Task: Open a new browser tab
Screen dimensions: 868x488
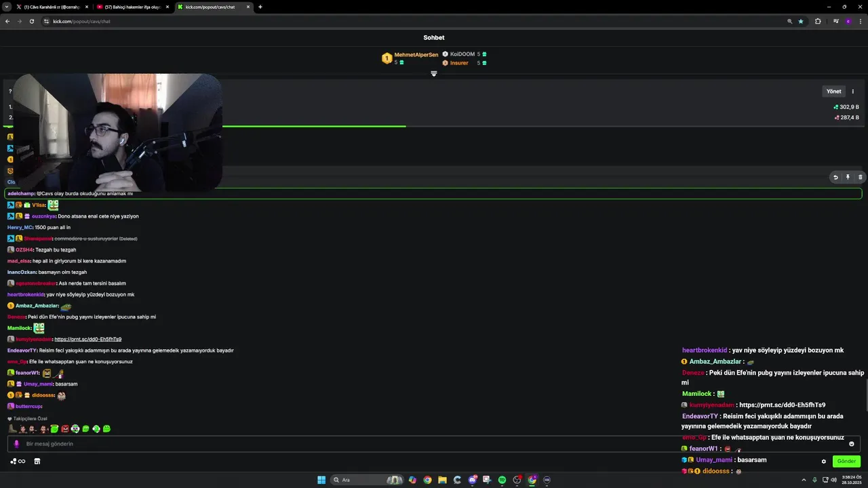Action: coord(260,7)
